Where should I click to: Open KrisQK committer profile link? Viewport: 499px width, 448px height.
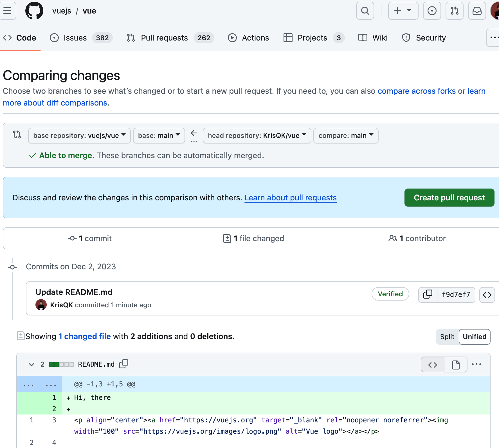point(61,305)
